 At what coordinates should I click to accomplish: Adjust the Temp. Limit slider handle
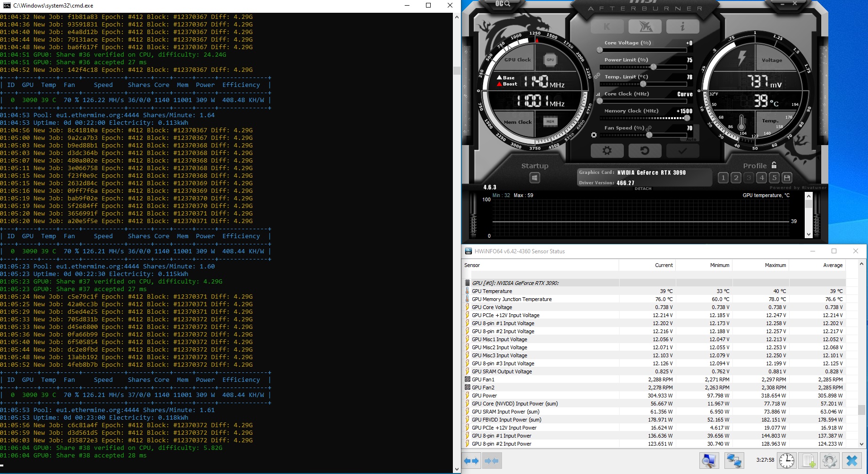pyautogui.click(x=643, y=84)
